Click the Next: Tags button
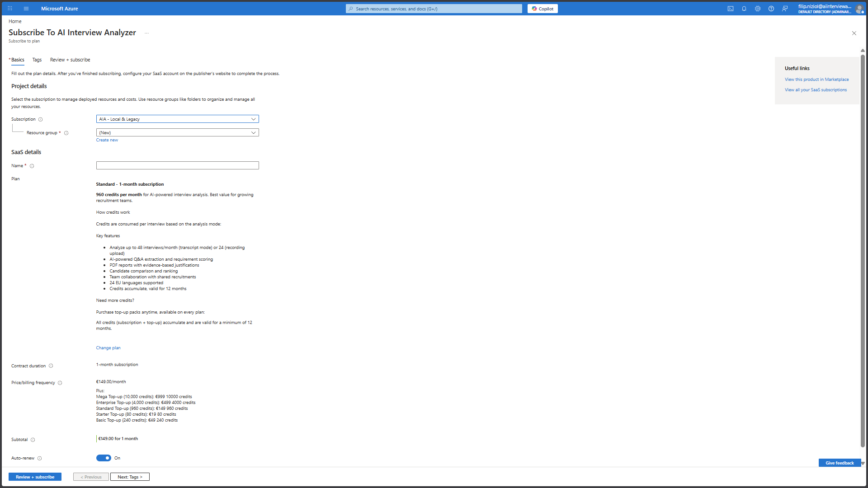The height and width of the screenshot is (488, 868). pos(130,477)
